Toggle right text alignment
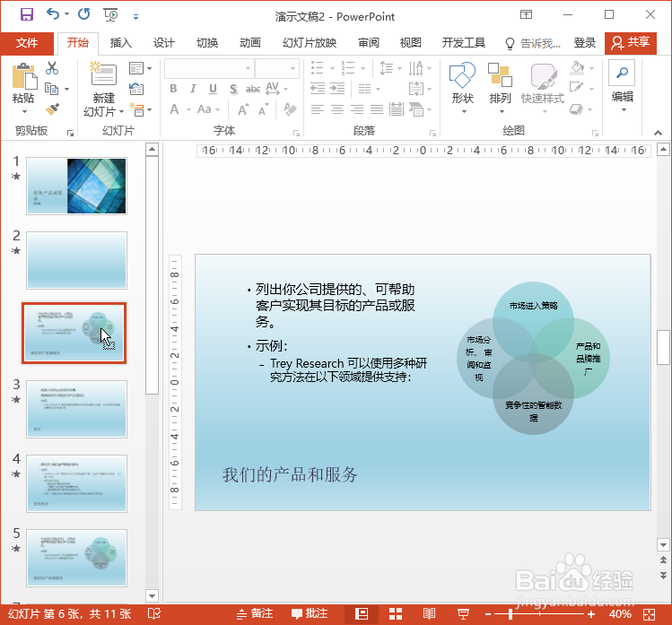Image resolution: width=672 pixels, height=625 pixels. 357,109
